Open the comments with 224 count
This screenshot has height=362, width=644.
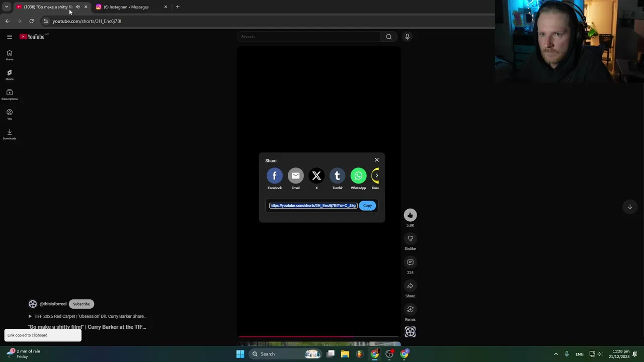click(410, 262)
